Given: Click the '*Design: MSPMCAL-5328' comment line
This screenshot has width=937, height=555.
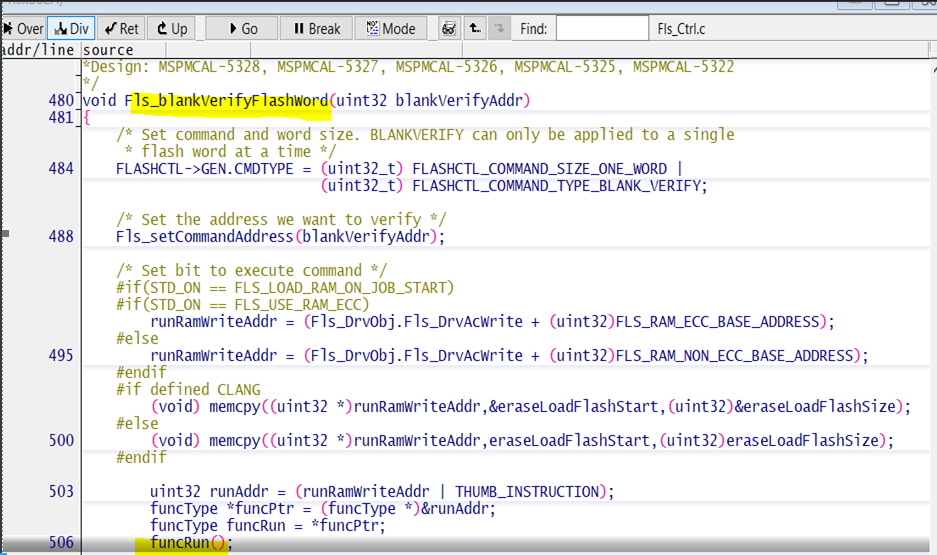Looking at the screenshot, I should point(408,66).
